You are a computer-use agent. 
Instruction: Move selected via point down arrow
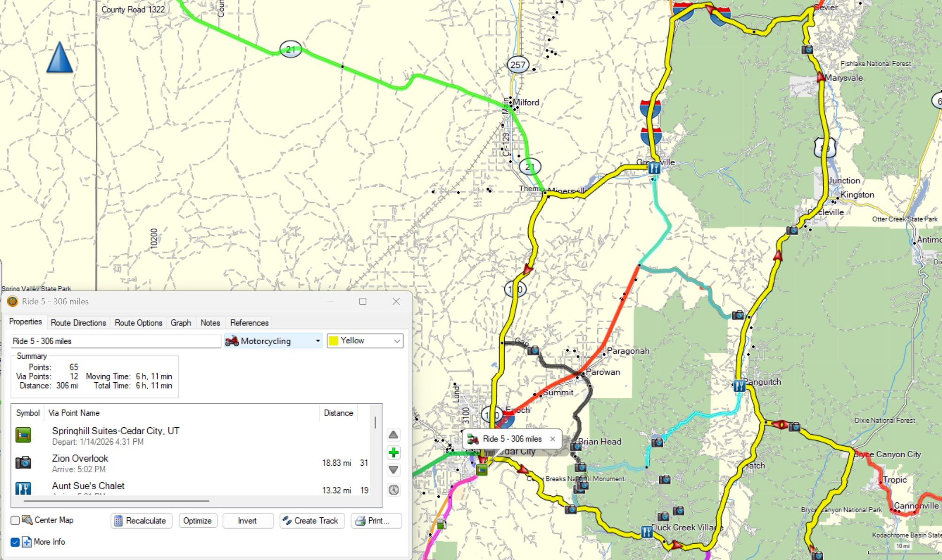coord(394,470)
